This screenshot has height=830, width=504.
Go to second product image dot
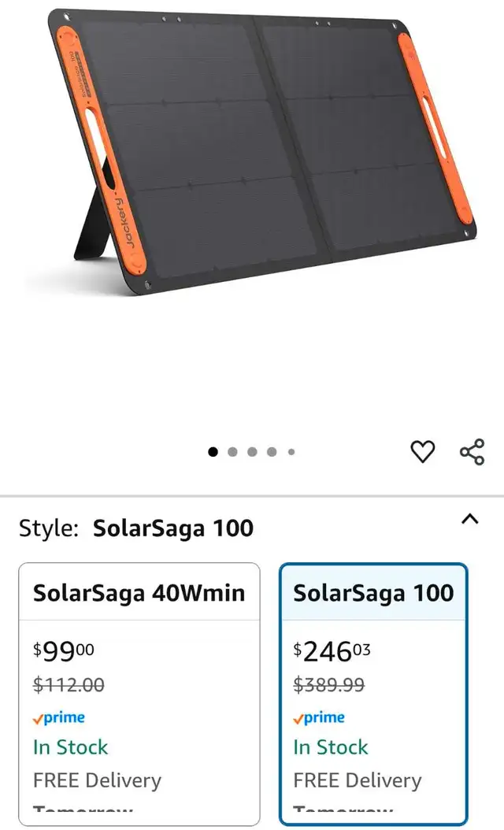tap(232, 451)
